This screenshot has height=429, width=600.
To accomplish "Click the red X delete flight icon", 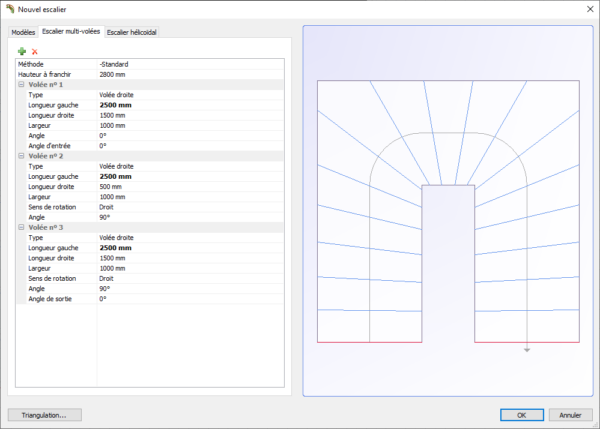I will tap(35, 52).
